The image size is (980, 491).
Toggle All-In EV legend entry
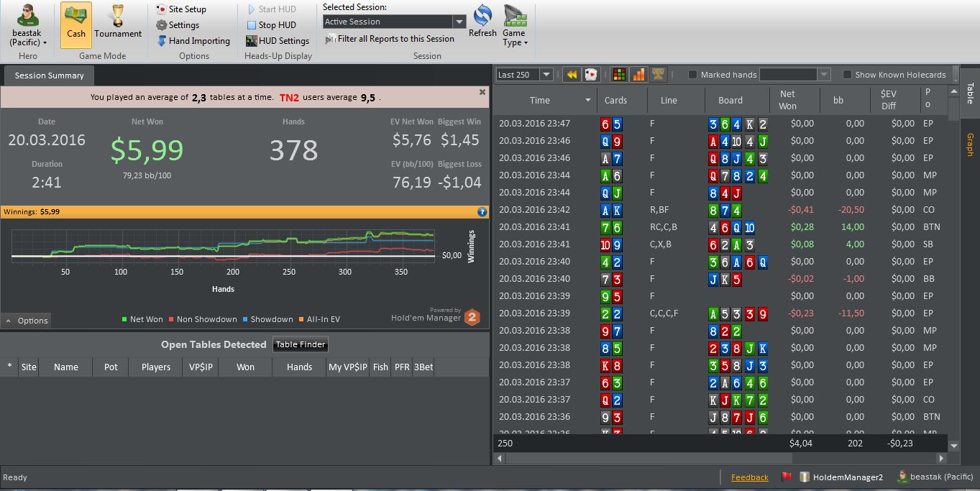[x=319, y=319]
